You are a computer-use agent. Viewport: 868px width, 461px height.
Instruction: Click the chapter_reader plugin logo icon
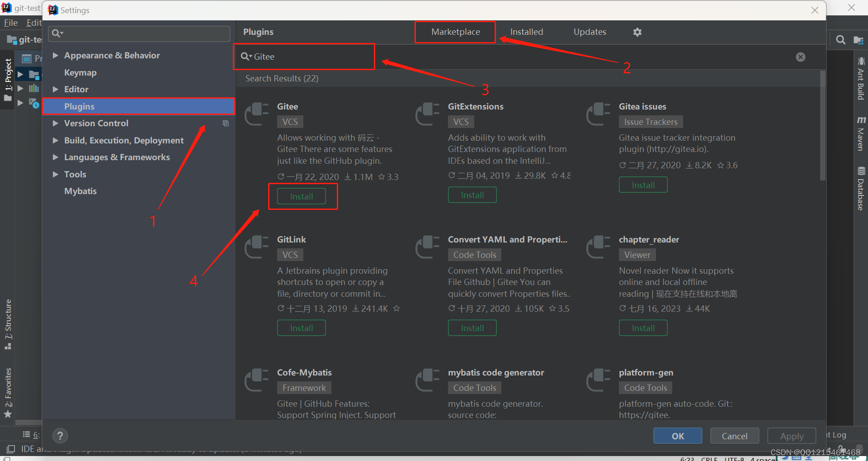tap(599, 247)
